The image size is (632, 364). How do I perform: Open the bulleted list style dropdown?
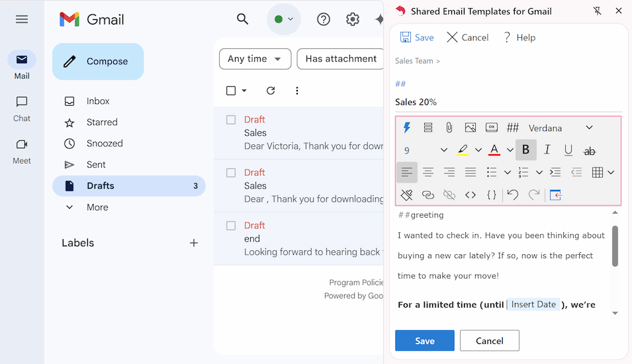coord(508,173)
